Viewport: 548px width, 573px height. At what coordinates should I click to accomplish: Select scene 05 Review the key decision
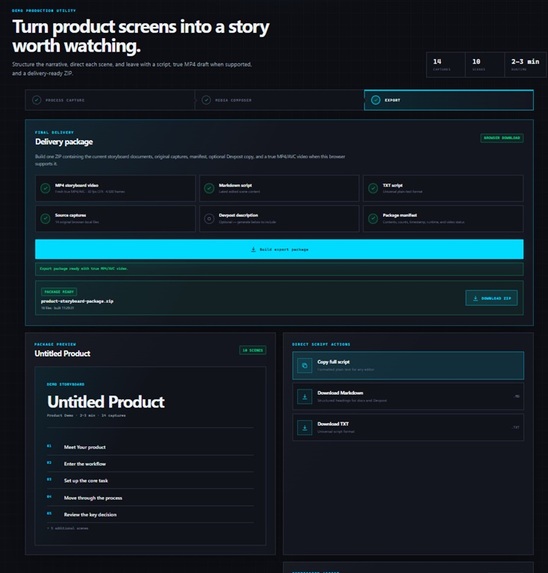coord(150,515)
